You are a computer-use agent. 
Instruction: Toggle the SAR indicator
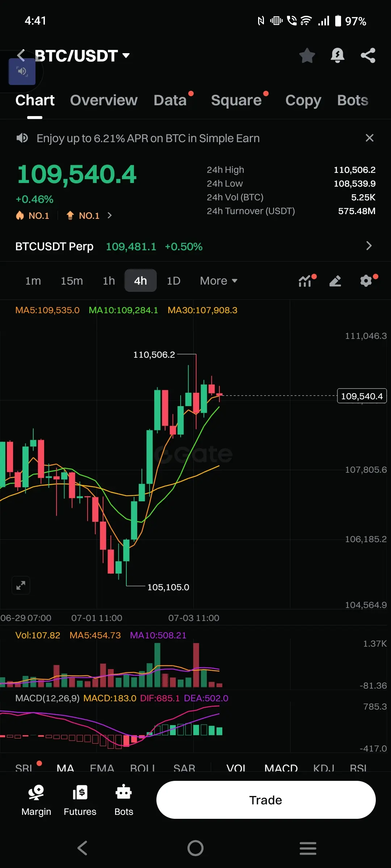click(x=184, y=767)
